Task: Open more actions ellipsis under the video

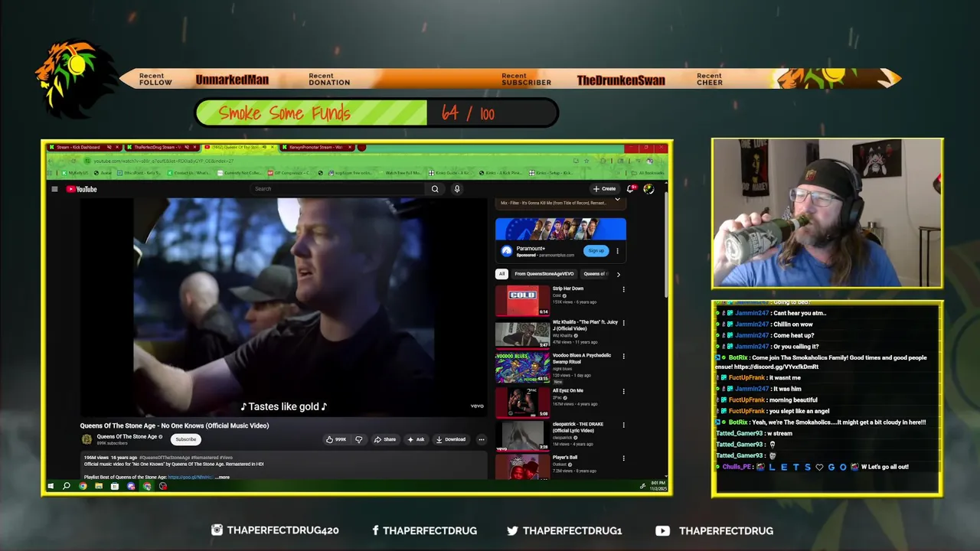Action: [x=481, y=439]
